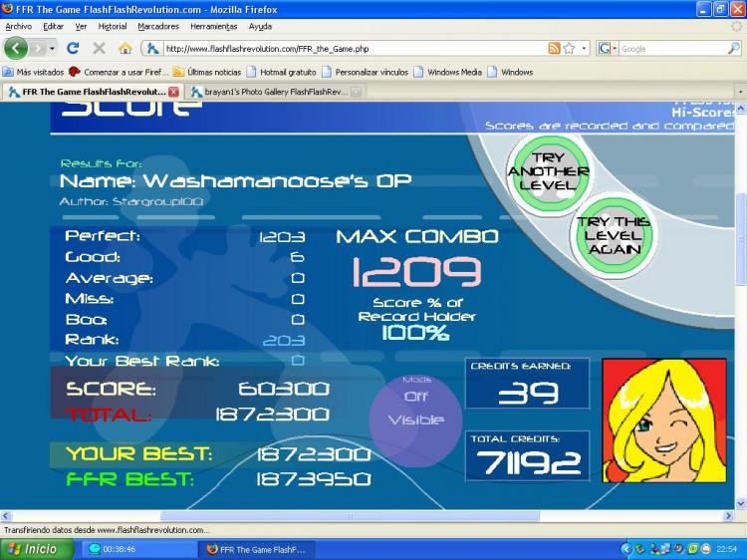Click the Stop loading X icon
747x560 pixels.
99,48
